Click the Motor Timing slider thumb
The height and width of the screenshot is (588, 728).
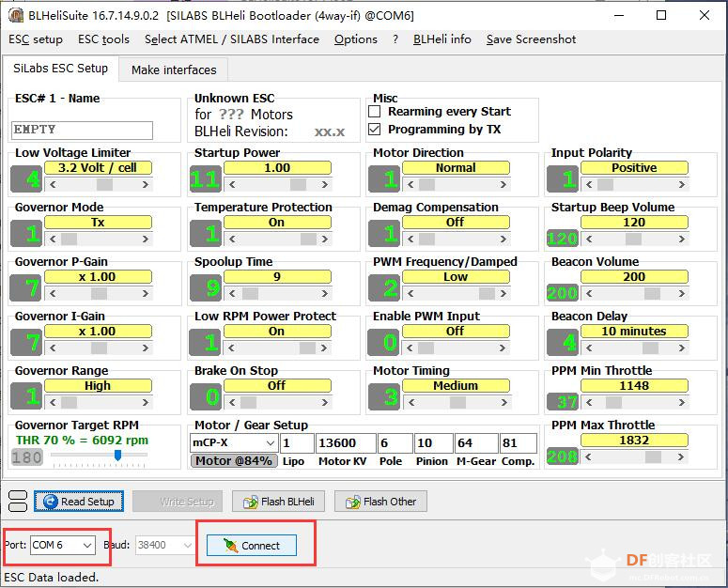click(457, 402)
